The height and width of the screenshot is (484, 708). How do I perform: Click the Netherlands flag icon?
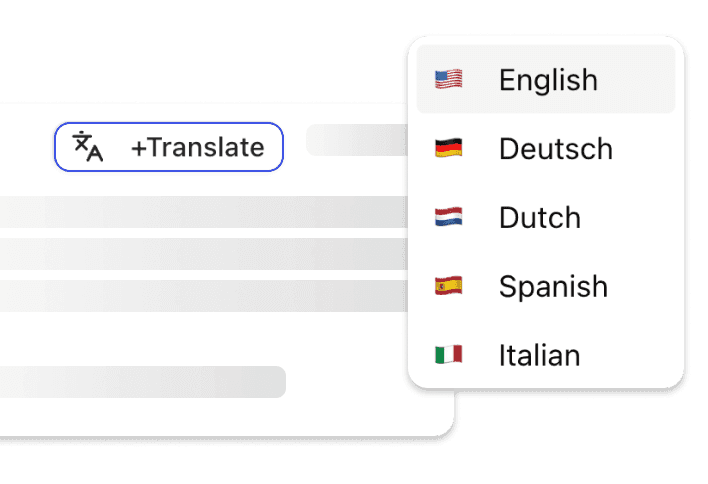448,217
